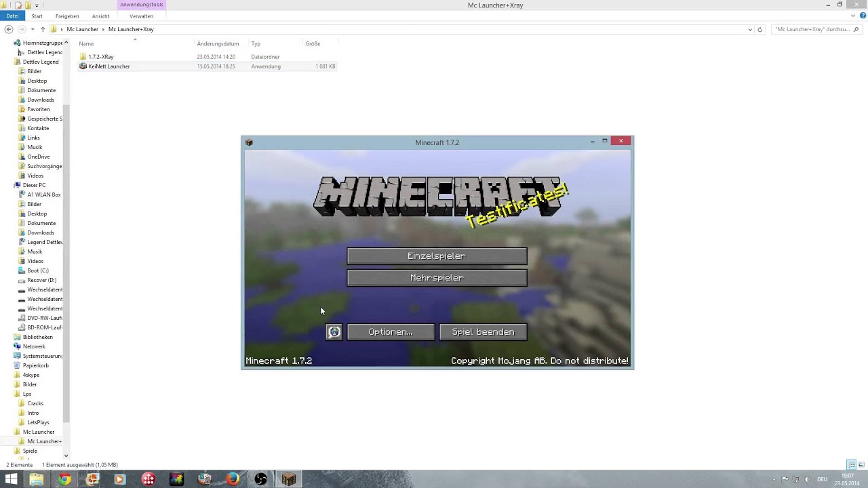The height and width of the screenshot is (488, 868).
Task: Click the up-one-level arrow
Action: (42, 29)
